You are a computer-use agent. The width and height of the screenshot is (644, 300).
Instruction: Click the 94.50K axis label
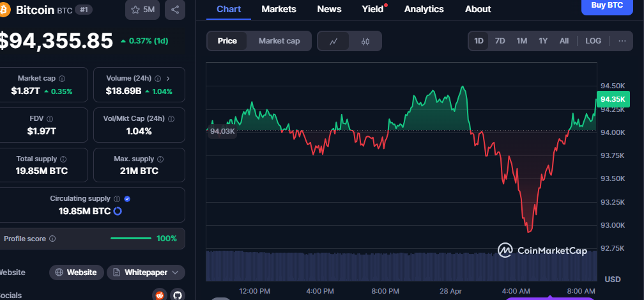point(612,86)
